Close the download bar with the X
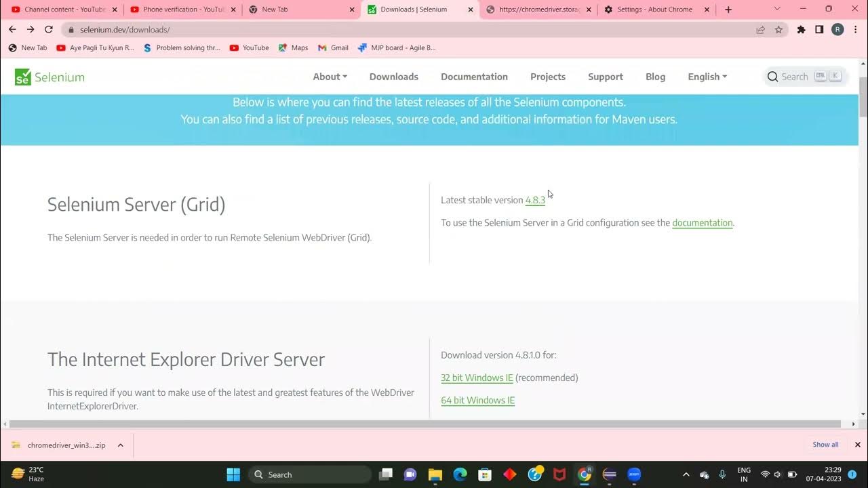This screenshot has width=868, height=488. coord(857,445)
